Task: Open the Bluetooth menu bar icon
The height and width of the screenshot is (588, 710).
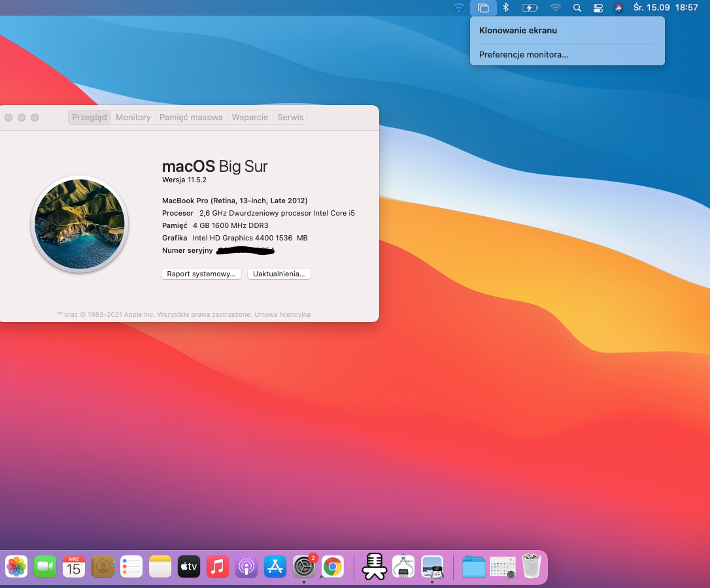Action: [505, 8]
